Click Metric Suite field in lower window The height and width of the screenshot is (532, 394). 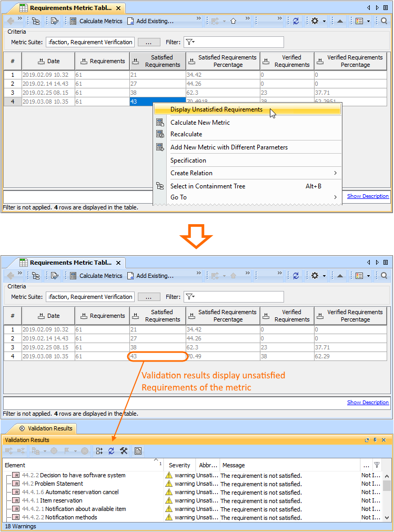pyautogui.click(x=90, y=297)
